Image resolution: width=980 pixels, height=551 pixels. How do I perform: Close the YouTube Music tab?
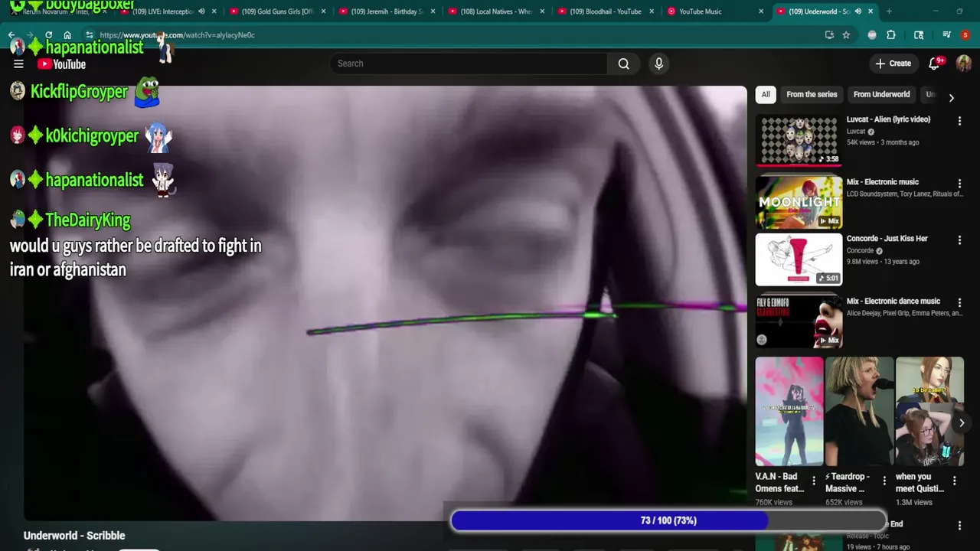tap(761, 11)
